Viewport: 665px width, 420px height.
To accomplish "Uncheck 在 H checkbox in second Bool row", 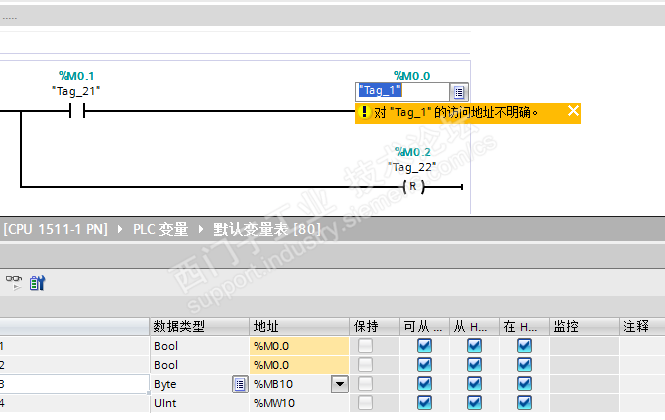I will pos(524,365).
